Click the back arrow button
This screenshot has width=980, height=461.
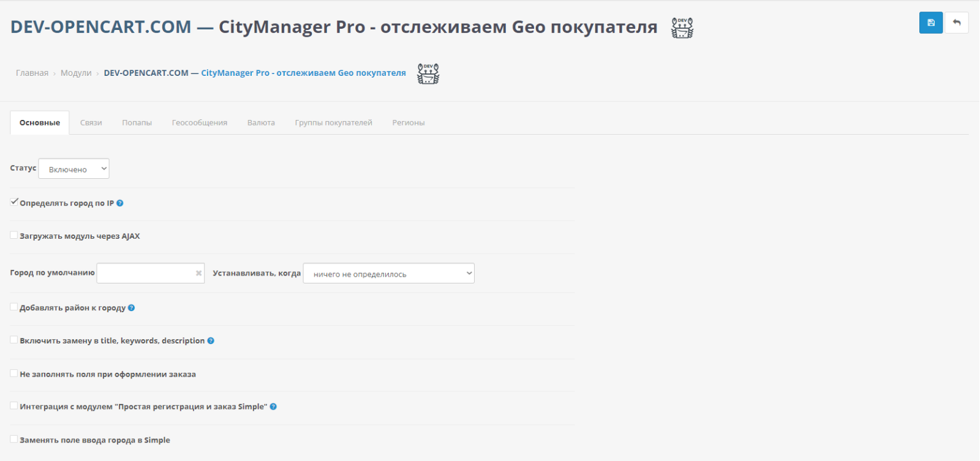click(x=957, y=23)
